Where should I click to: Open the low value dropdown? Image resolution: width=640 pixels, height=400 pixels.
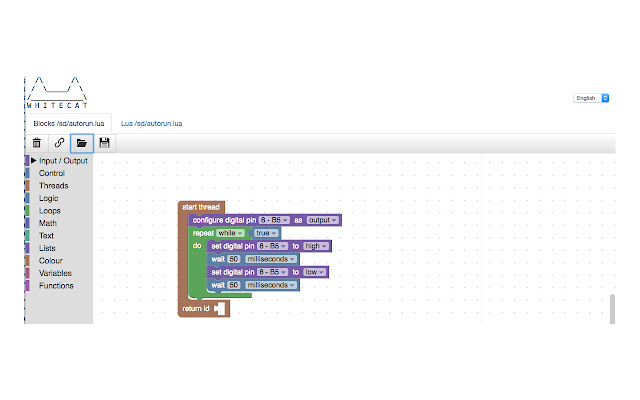coord(314,272)
